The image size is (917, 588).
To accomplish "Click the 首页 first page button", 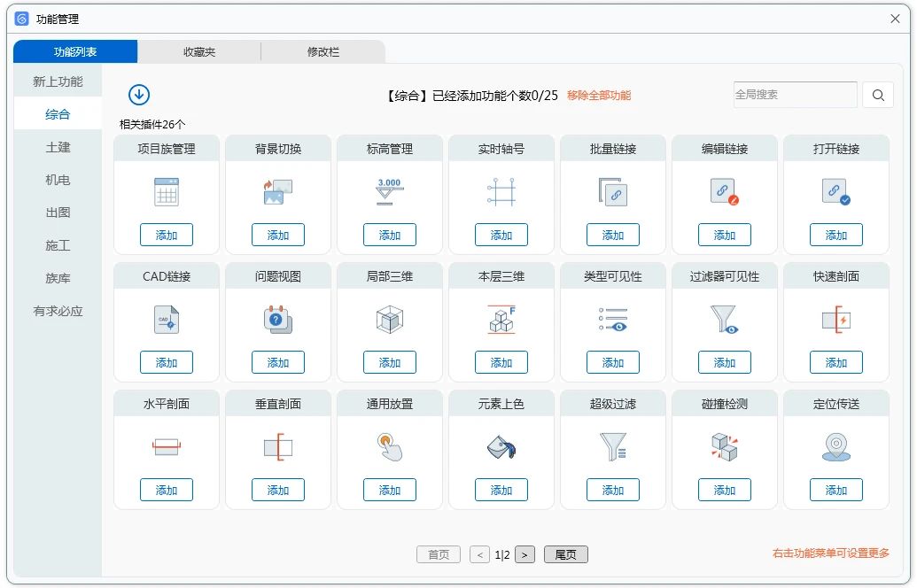I will tap(439, 554).
